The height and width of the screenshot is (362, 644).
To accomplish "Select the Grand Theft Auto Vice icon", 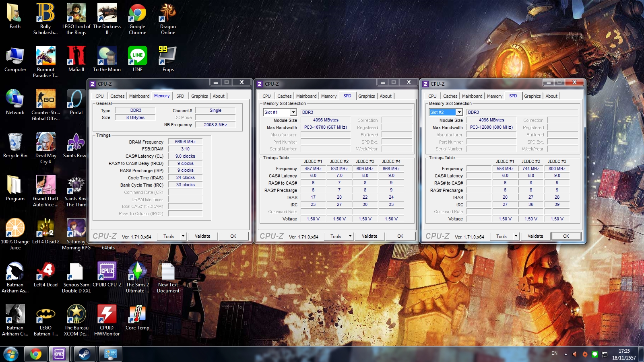I will coord(45,191).
